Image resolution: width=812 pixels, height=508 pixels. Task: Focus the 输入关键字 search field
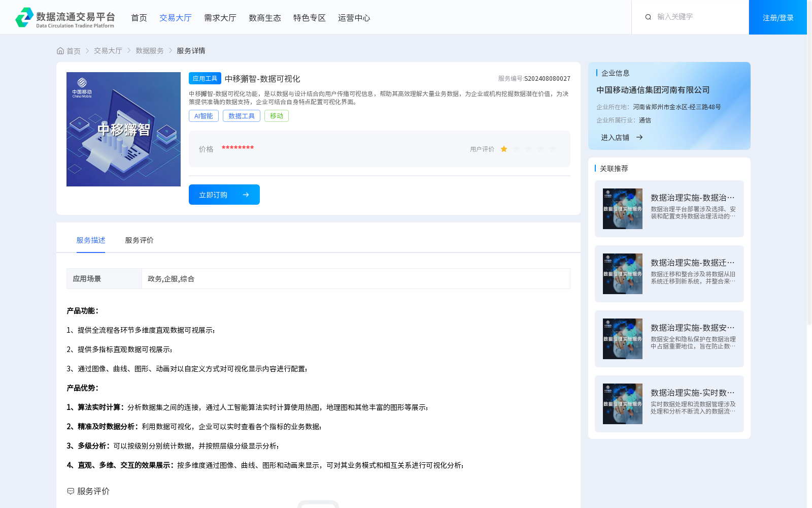point(698,17)
